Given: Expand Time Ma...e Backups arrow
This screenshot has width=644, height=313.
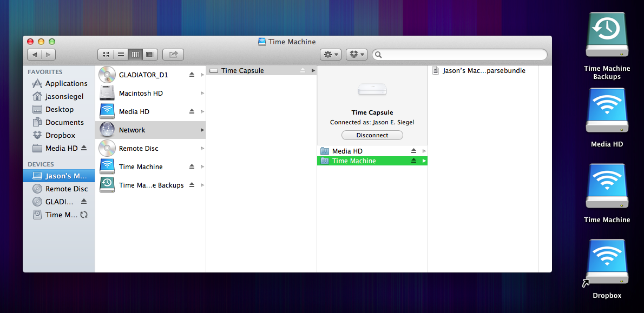Looking at the screenshot, I should [x=202, y=185].
